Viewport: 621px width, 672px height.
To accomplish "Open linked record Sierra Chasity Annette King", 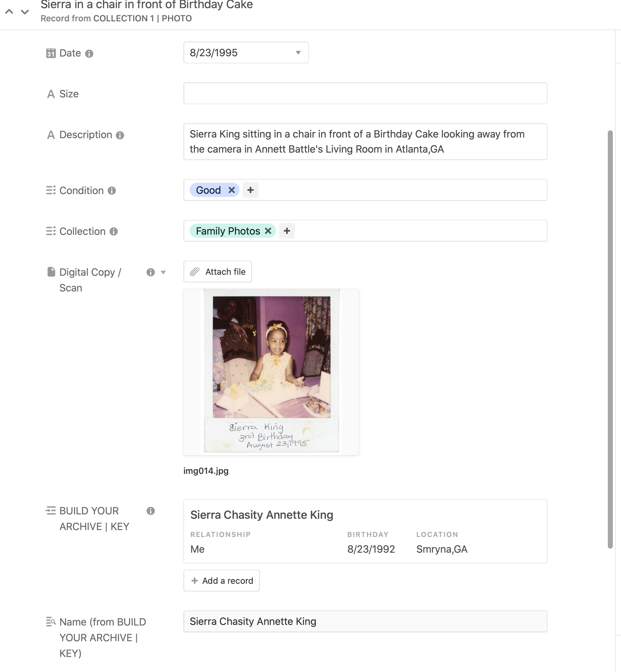I will [x=365, y=531].
